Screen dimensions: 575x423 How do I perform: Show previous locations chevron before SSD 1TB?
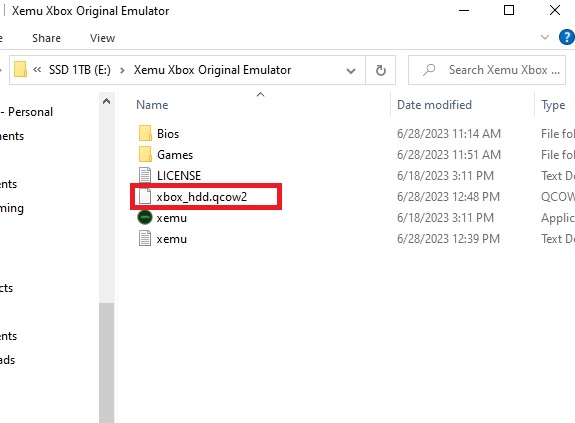(37, 70)
